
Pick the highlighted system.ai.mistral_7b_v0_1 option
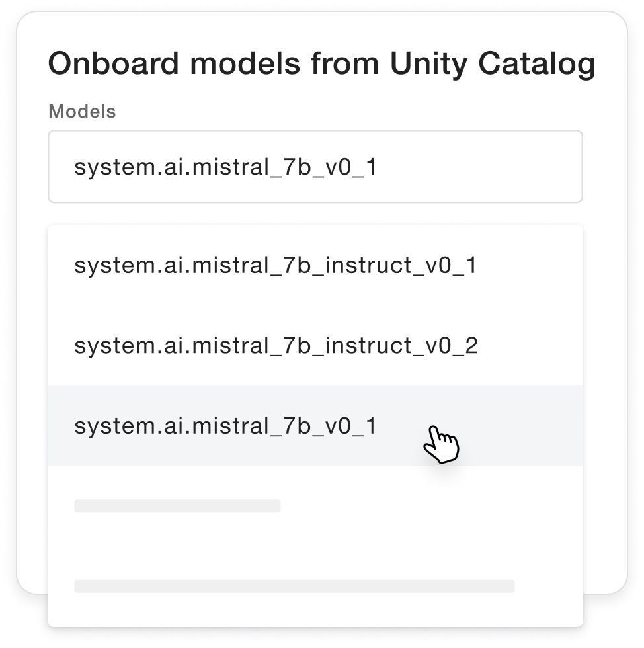tap(315, 426)
